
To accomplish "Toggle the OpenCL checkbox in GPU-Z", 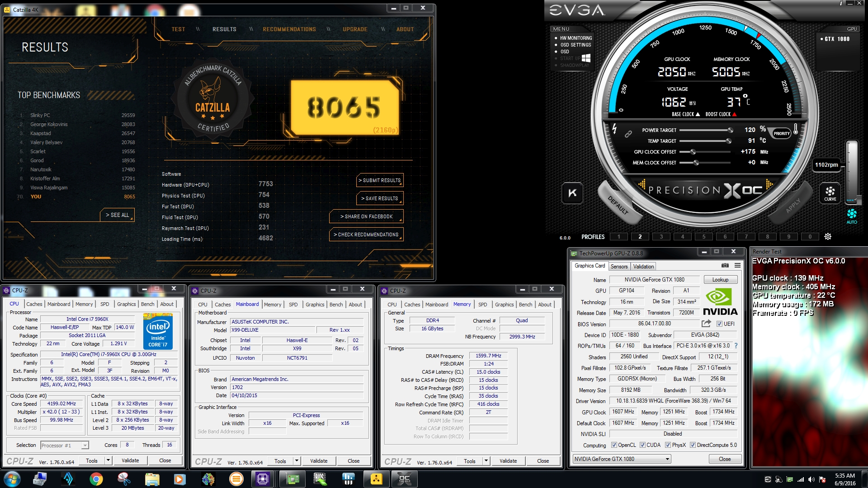I will [614, 445].
